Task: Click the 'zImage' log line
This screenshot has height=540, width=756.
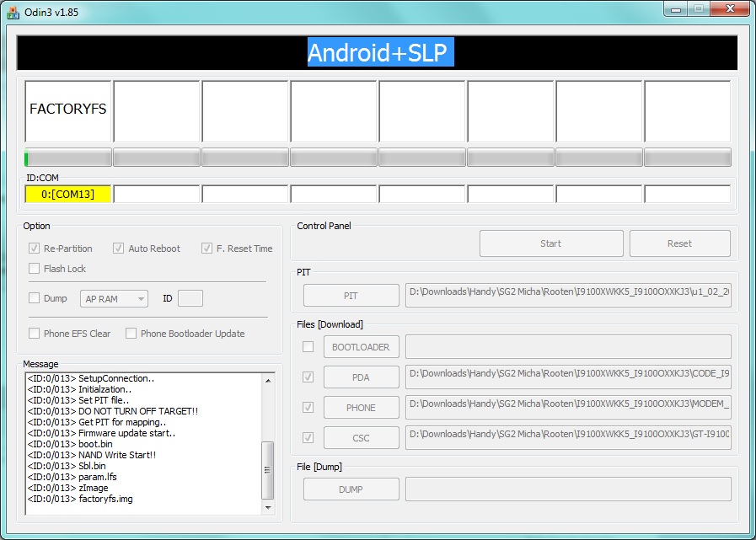Action: click(x=68, y=488)
